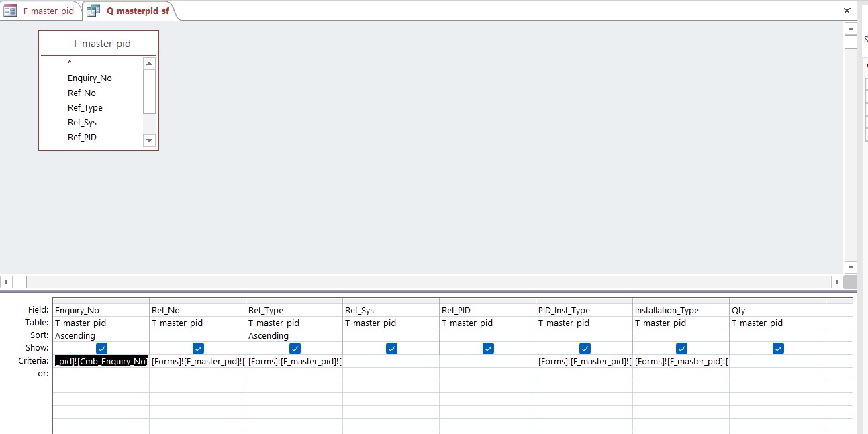Uncheck Show box for Ref_Type column
868x434 pixels.
[295, 348]
